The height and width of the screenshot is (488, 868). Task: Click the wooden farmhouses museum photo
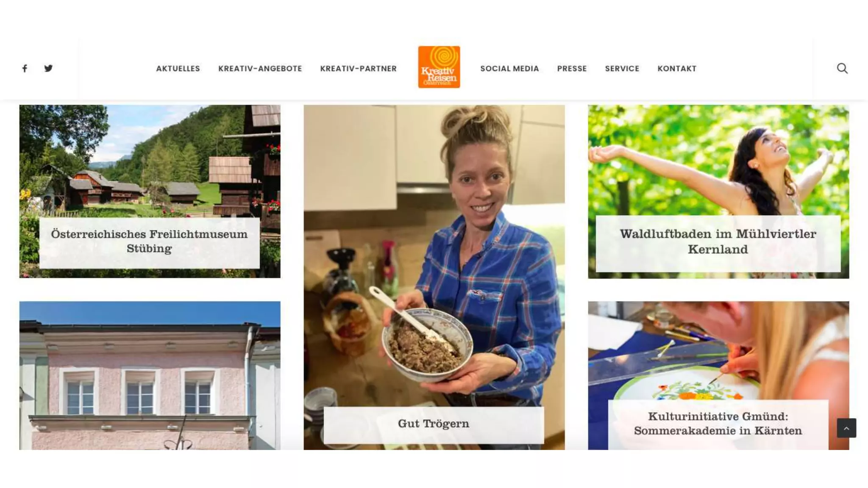pyautogui.click(x=150, y=161)
